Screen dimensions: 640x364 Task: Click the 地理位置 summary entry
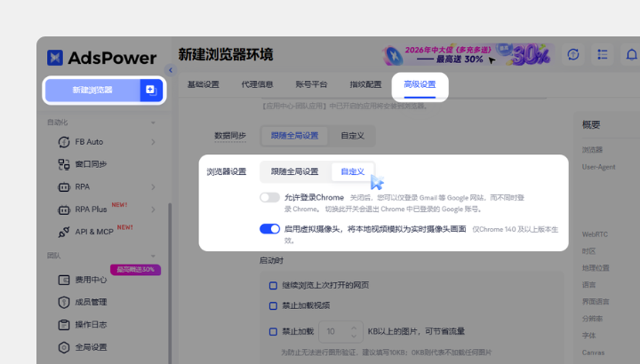[596, 268]
